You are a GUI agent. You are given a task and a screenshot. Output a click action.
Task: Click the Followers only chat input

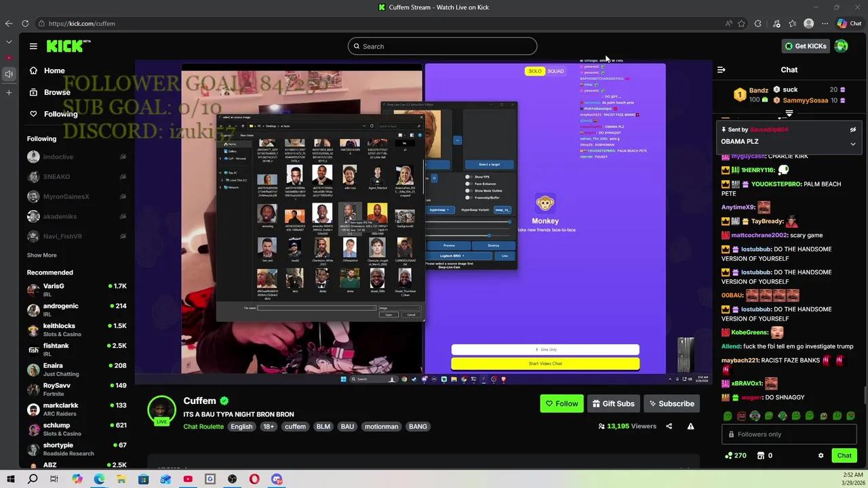(x=789, y=434)
